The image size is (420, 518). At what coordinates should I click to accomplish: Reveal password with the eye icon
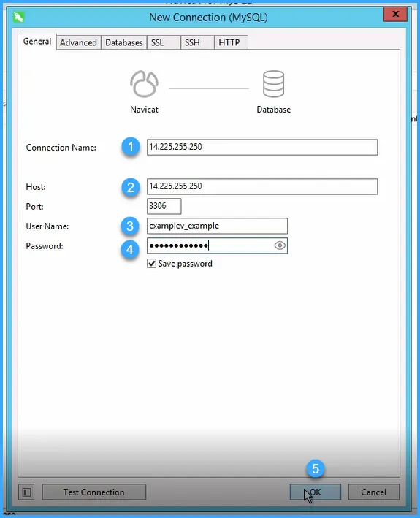coord(280,245)
